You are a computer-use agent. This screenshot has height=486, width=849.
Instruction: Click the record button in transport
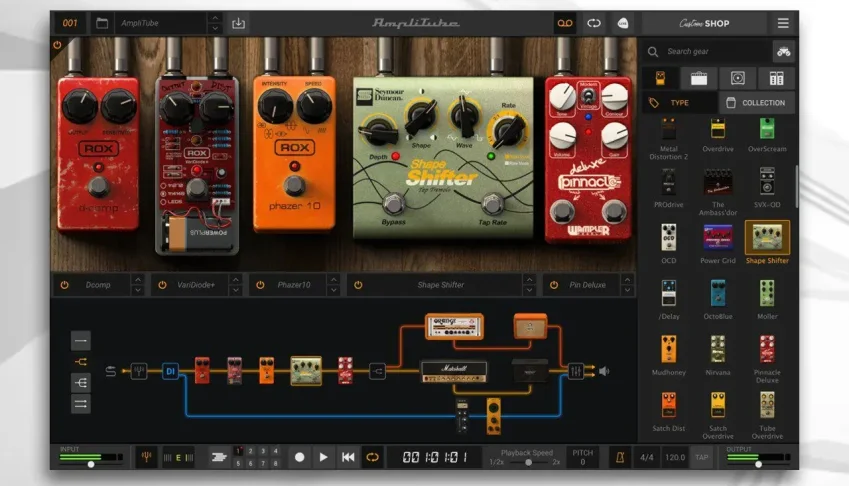tap(299, 457)
